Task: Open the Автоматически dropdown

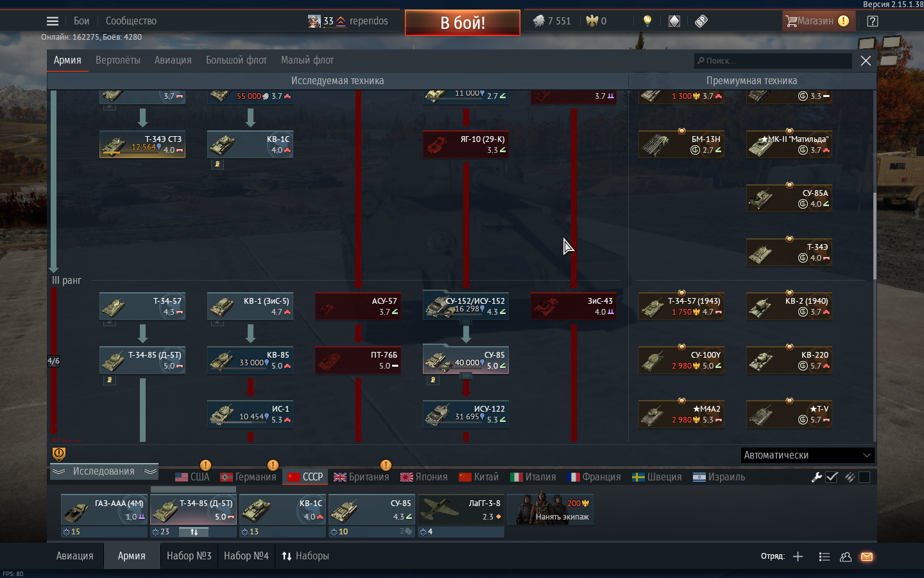Action: coord(808,455)
